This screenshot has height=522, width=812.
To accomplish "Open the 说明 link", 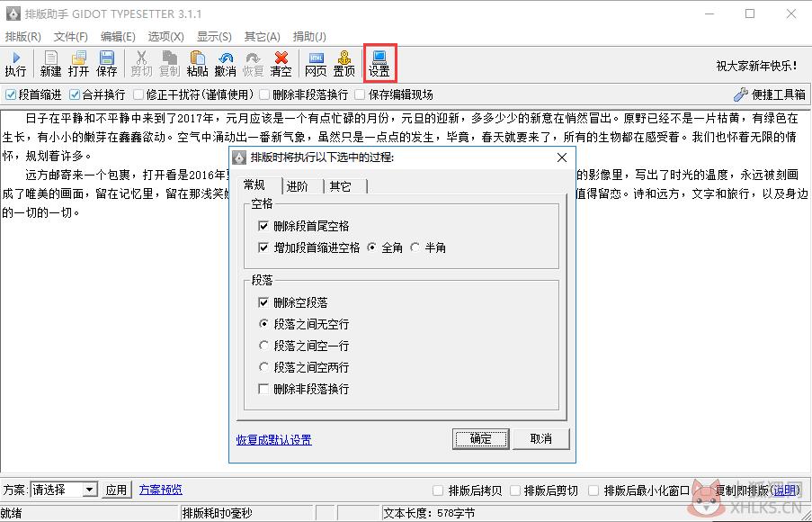I will click(x=783, y=490).
